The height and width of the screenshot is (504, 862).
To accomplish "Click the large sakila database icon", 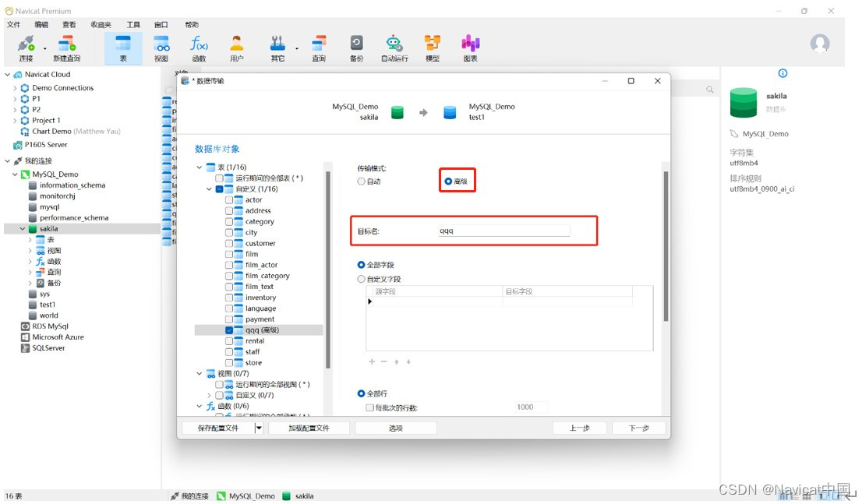I will point(744,103).
